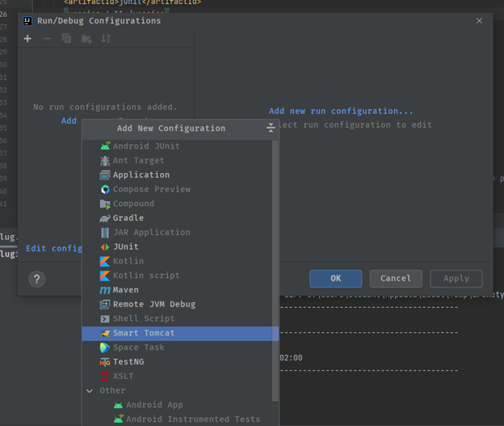
Task: Click the JAR Application icon
Action: click(x=105, y=233)
